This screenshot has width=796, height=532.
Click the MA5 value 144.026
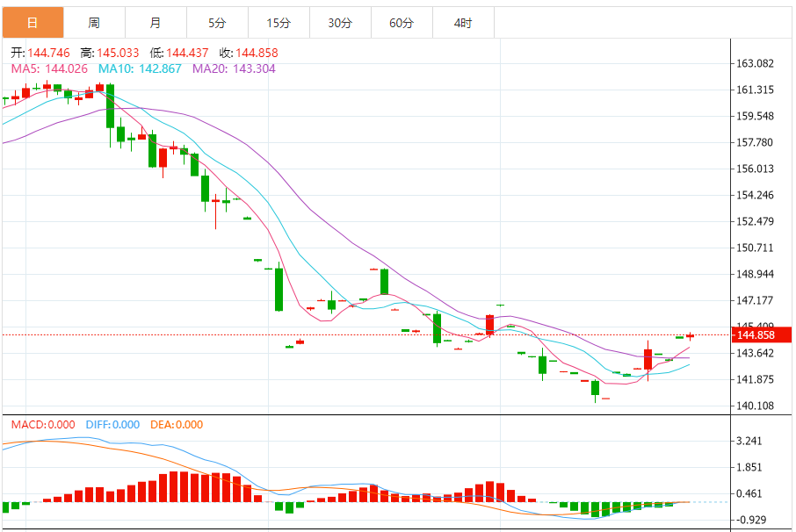click(x=66, y=68)
